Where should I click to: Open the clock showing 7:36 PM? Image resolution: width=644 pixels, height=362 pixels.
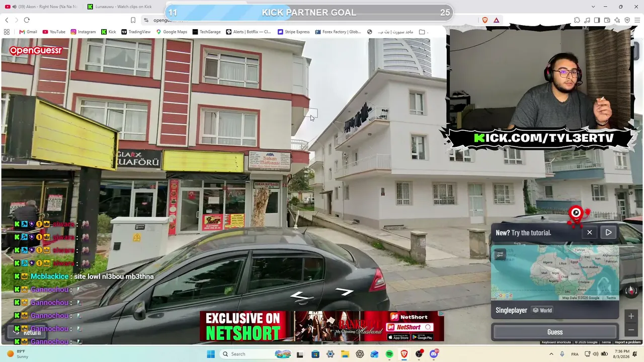point(622,354)
